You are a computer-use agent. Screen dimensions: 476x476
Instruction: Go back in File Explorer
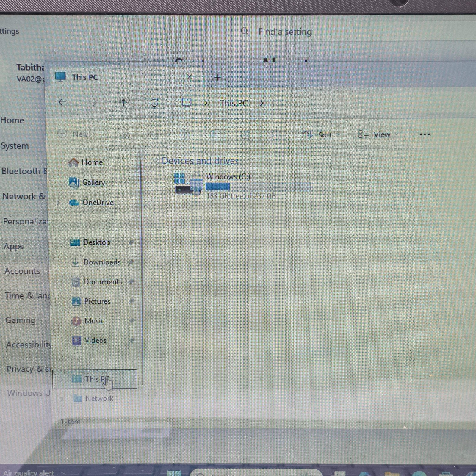[x=62, y=102]
